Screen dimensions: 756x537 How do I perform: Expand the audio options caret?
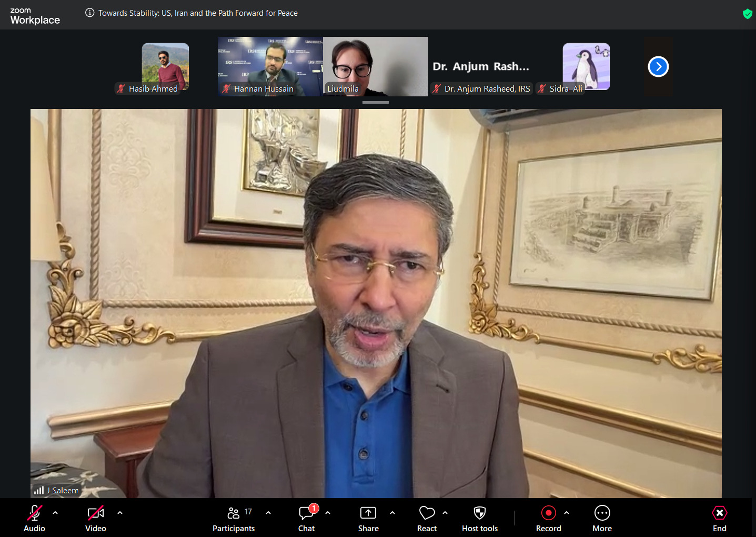(55, 512)
